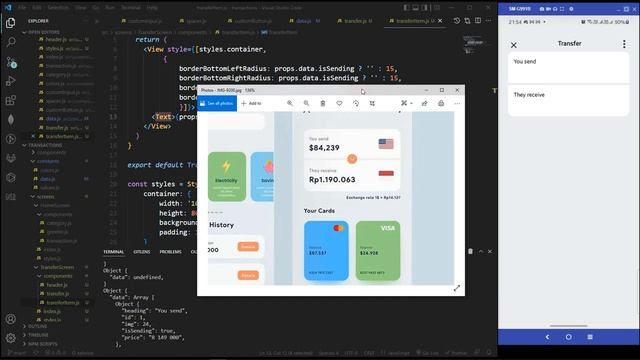Open the MongoDB leaf icon view
Image resolution: width=640 pixels, height=360 pixels.
click(x=11, y=119)
